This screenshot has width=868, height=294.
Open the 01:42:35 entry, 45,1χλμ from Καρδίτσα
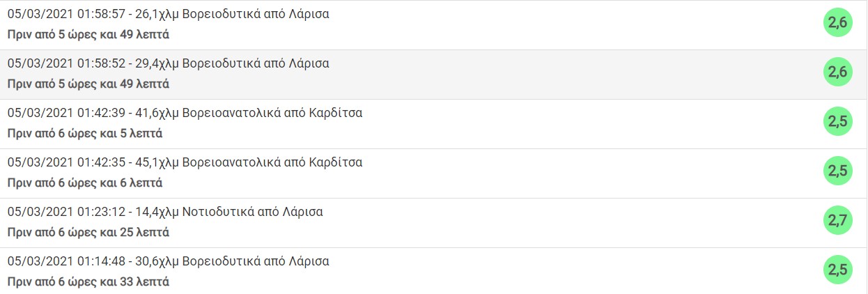pos(185,162)
